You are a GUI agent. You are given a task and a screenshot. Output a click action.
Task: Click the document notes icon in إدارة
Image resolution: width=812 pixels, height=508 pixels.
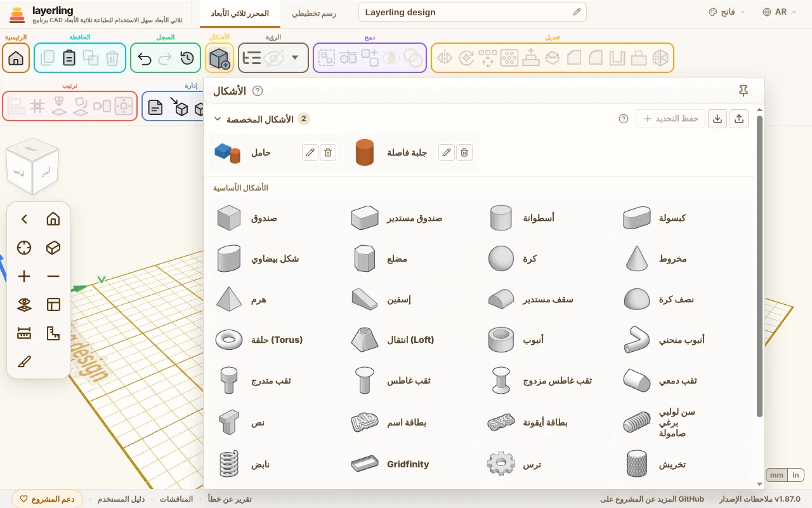pyautogui.click(x=155, y=107)
